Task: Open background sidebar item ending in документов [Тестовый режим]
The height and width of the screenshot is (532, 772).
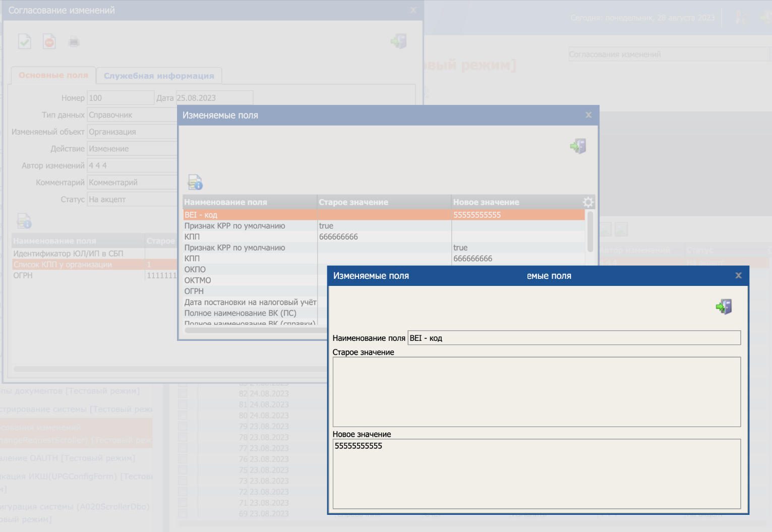Action: [x=71, y=391]
